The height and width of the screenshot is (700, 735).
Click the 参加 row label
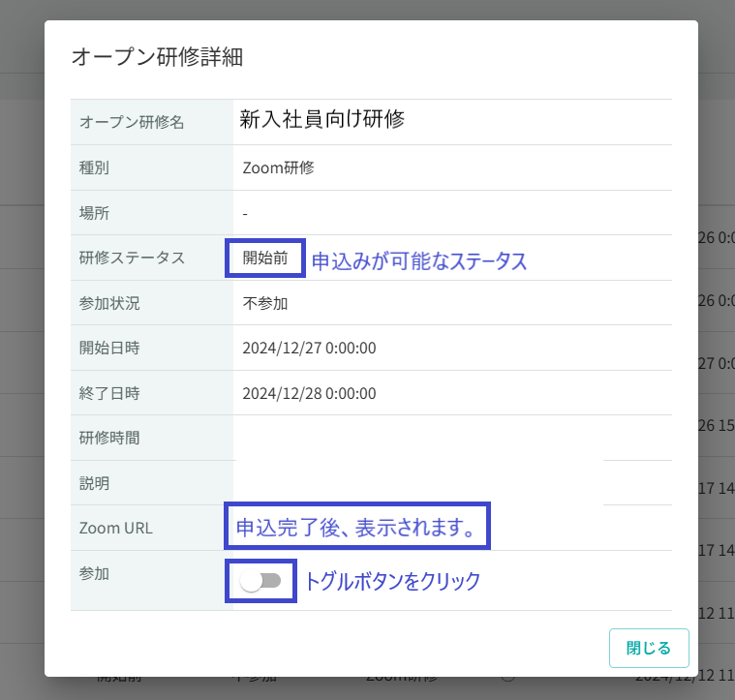pos(94,573)
